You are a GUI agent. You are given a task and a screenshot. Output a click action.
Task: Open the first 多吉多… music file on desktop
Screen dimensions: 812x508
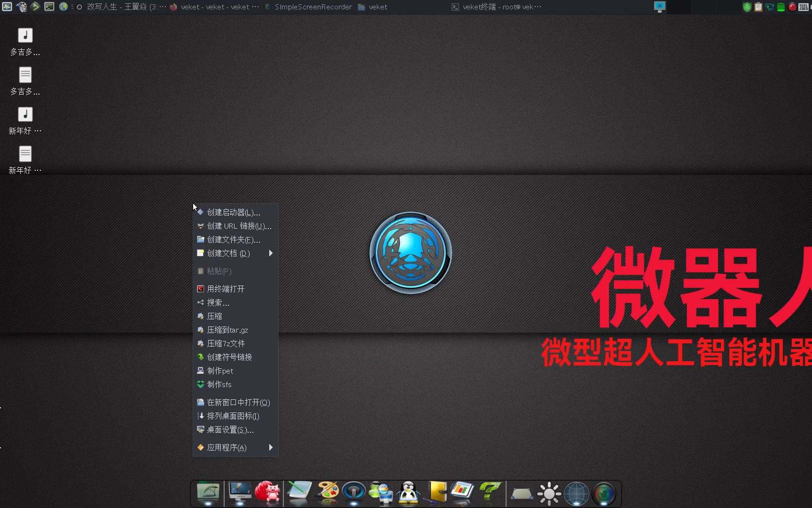25,42
